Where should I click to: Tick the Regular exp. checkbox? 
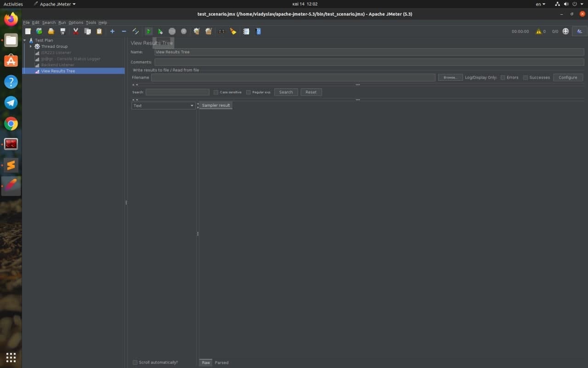(249, 92)
